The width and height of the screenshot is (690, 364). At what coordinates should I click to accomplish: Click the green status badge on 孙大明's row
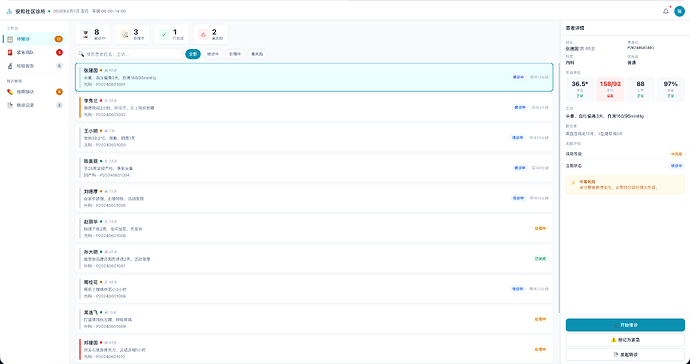(x=540, y=259)
